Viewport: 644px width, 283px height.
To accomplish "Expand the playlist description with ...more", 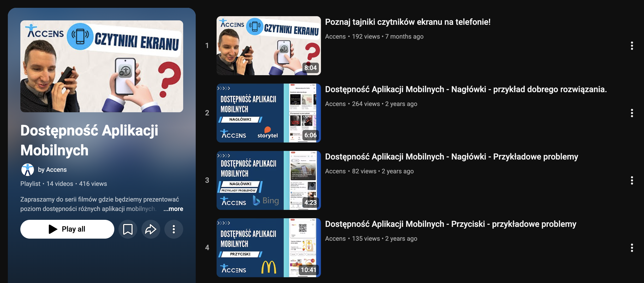I will 173,209.
